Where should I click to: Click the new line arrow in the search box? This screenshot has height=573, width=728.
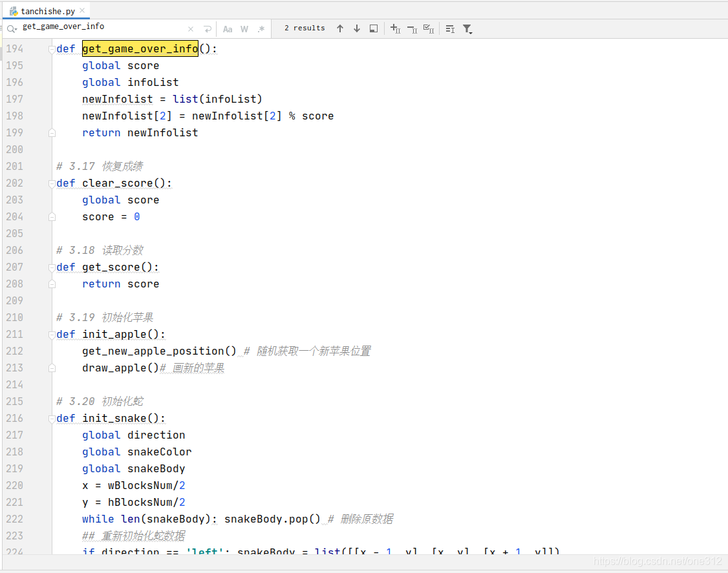click(208, 29)
